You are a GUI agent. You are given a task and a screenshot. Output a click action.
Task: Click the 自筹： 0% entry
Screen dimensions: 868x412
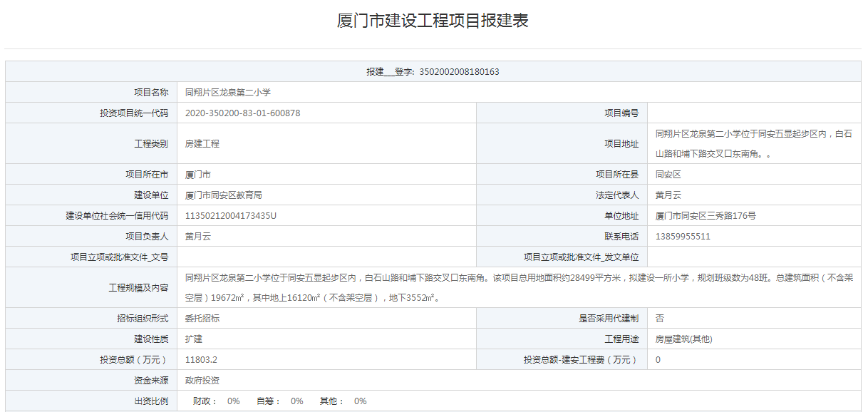click(280, 401)
